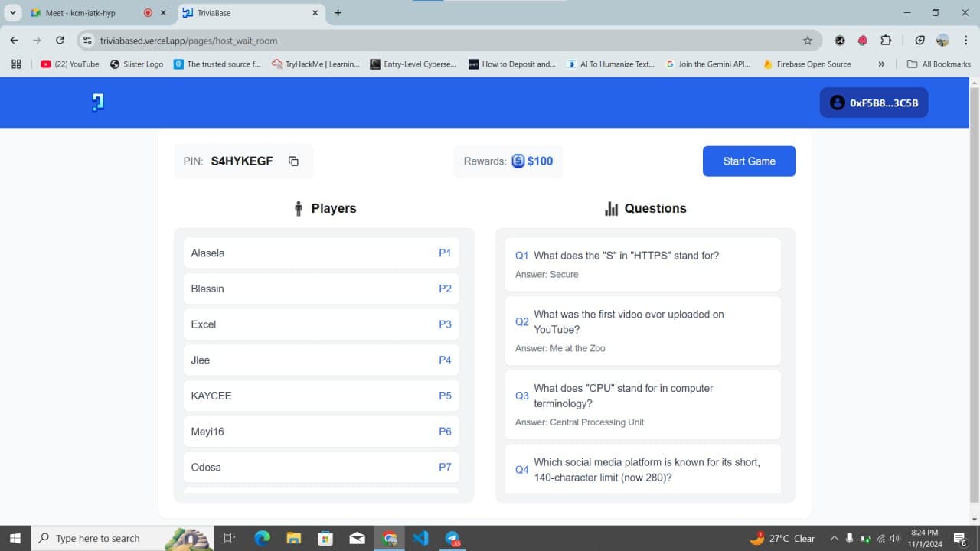
Task: Open a new browser tab
Action: pyautogui.click(x=338, y=13)
